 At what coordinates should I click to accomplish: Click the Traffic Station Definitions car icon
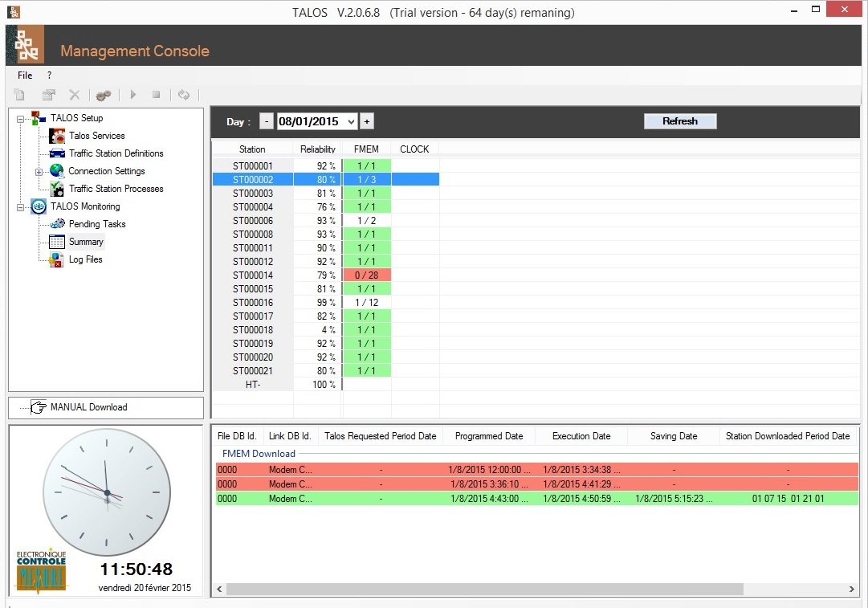57,153
